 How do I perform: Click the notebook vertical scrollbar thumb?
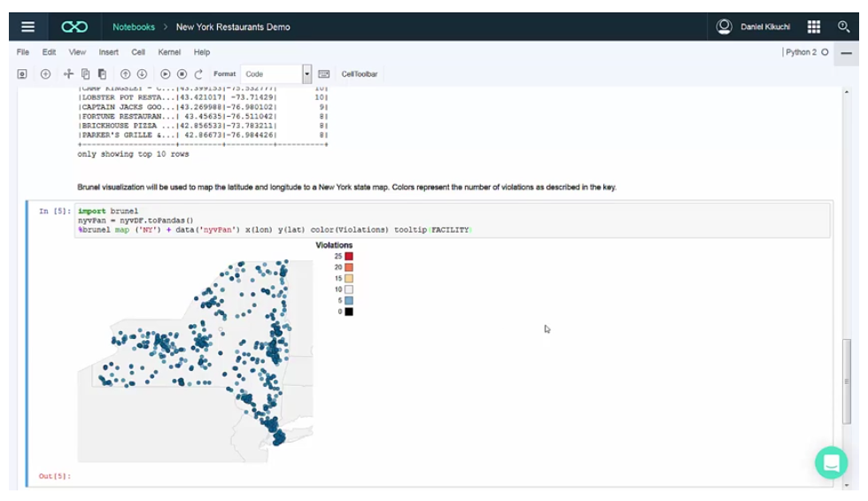(x=847, y=382)
